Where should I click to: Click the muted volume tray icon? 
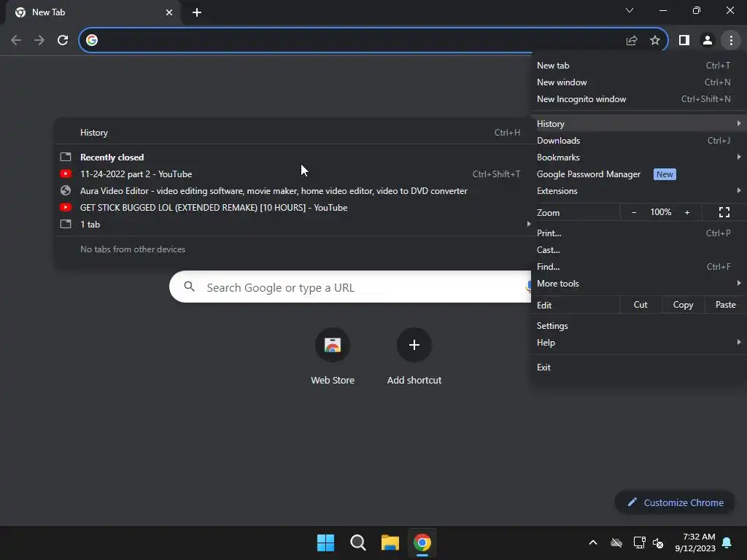coord(658,542)
